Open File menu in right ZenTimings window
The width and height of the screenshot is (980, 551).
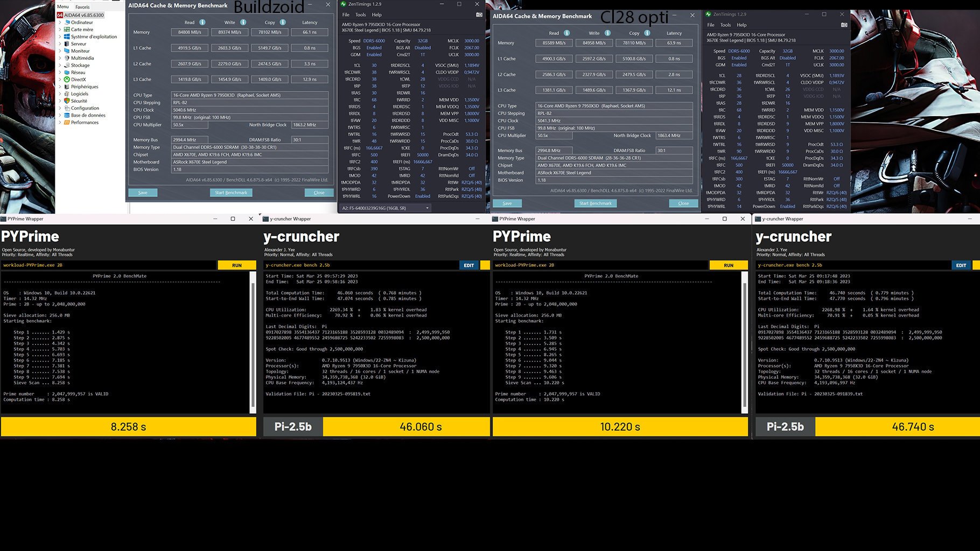711,25
